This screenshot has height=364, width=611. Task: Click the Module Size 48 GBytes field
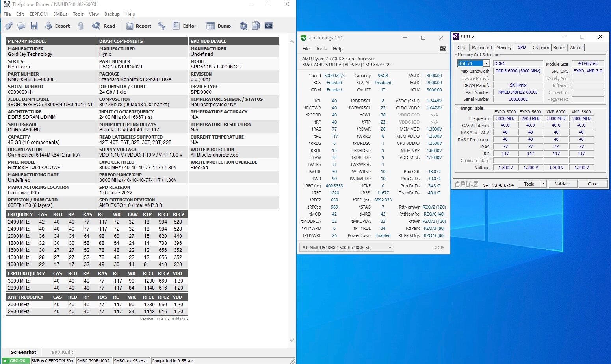point(588,63)
